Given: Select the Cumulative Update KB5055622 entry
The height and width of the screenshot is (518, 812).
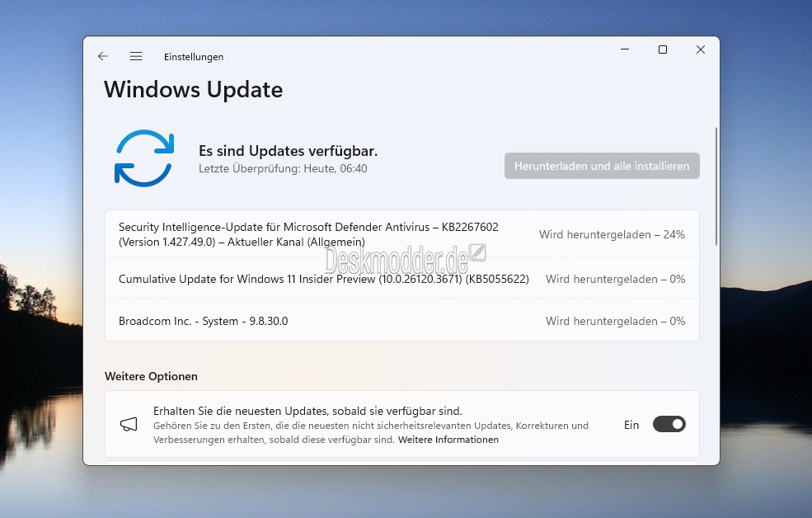Looking at the screenshot, I should [401, 279].
